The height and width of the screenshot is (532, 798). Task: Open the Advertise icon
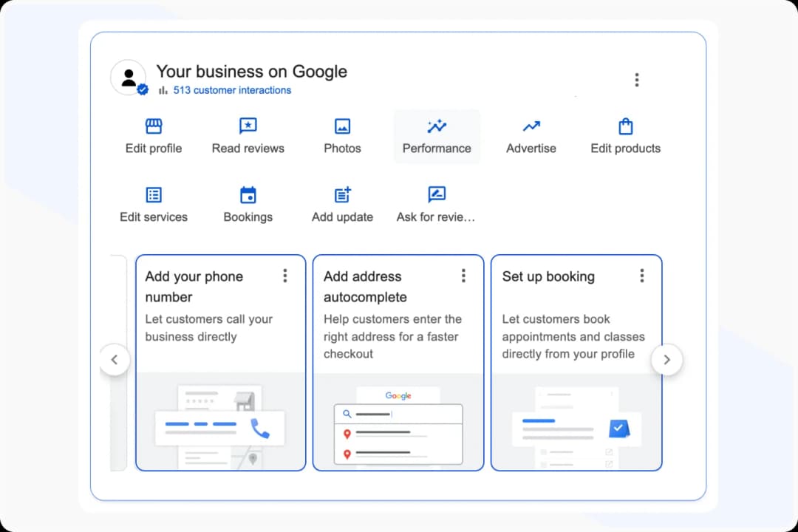point(531,126)
